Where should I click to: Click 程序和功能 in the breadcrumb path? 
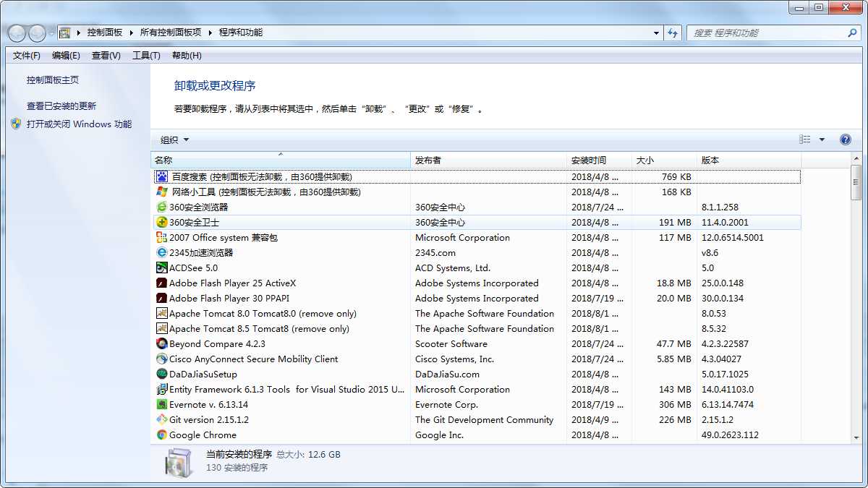tap(241, 33)
